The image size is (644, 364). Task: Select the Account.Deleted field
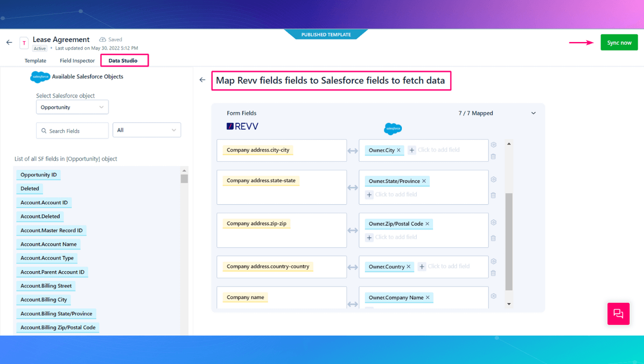40,217
